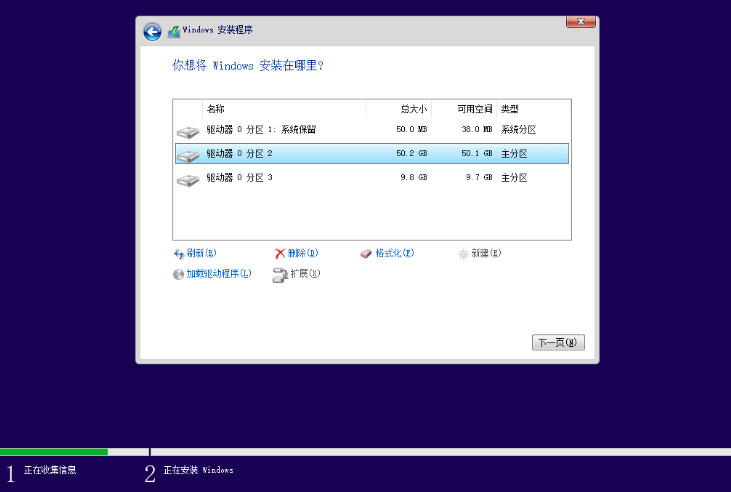Click the extend (扩展) partition icon
Screen dimensions: 731x492
[x=281, y=274]
